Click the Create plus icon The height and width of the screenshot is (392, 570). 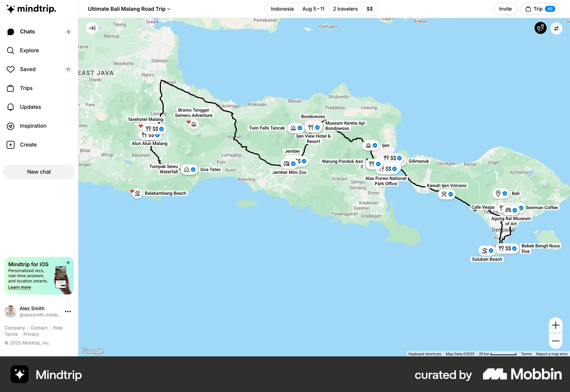[11, 145]
